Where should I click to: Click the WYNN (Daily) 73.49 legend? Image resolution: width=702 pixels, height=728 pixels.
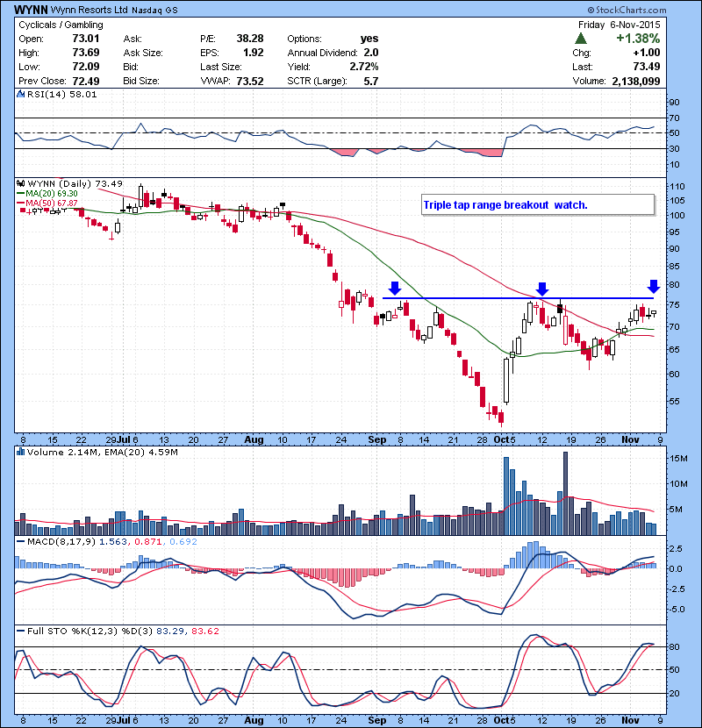75,184
